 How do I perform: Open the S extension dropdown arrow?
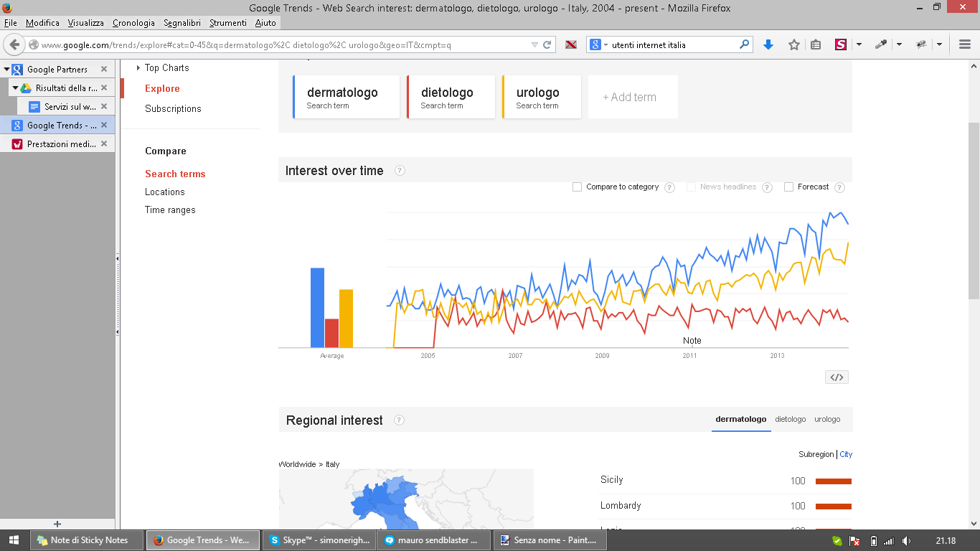click(859, 44)
